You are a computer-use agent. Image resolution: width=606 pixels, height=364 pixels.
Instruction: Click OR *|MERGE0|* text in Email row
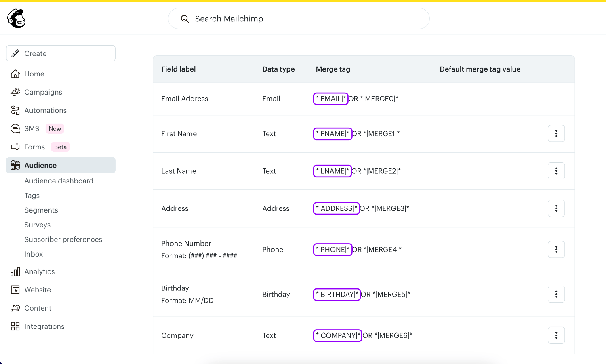374,99
